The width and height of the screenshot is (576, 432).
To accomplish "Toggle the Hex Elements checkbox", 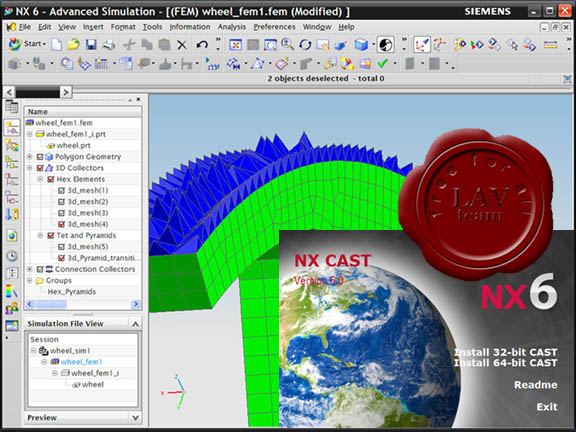I will tap(51, 179).
